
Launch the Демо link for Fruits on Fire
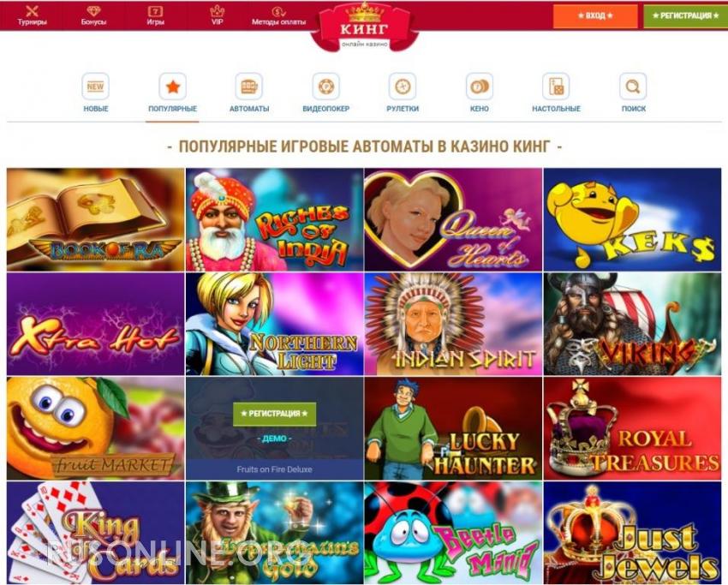pyautogui.click(x=274, y=439)
